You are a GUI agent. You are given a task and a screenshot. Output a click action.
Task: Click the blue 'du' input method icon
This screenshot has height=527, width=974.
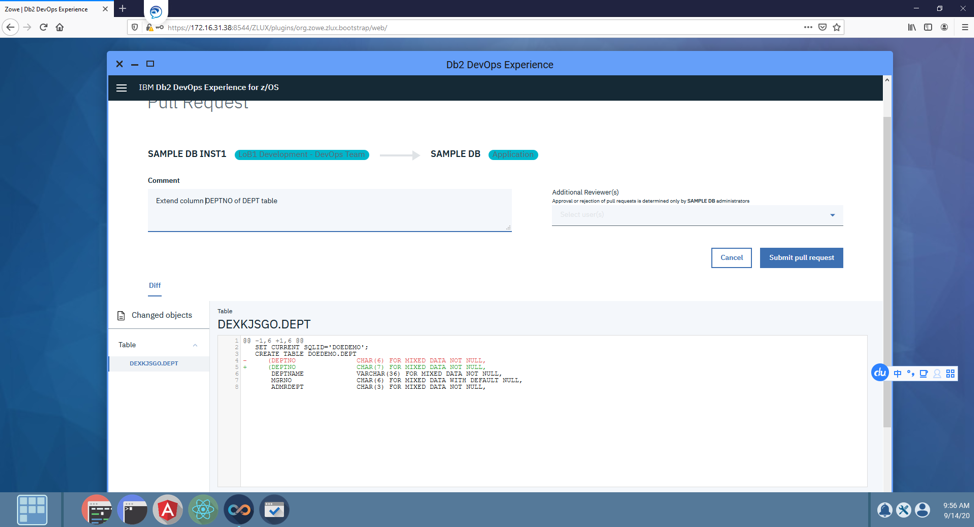(x=880, y=372)
